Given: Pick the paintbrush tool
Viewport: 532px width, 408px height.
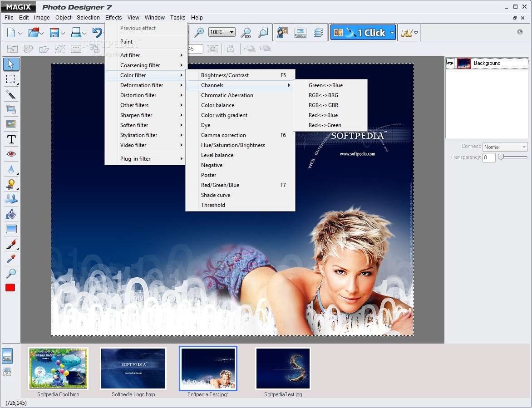Looking at the screenshot, I should click(x=11, y=244).
